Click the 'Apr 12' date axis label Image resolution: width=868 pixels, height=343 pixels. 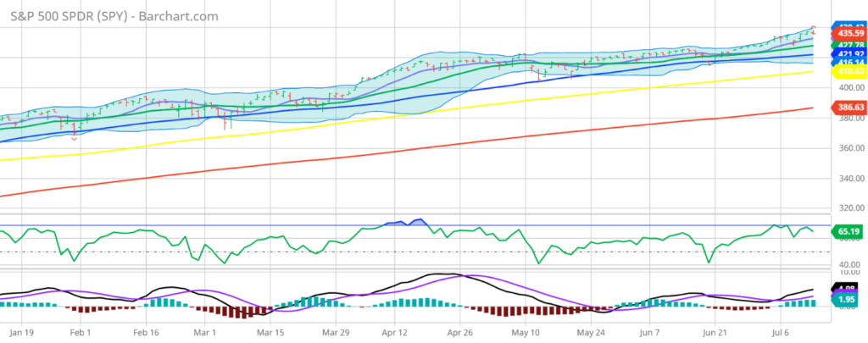(395, 334)
